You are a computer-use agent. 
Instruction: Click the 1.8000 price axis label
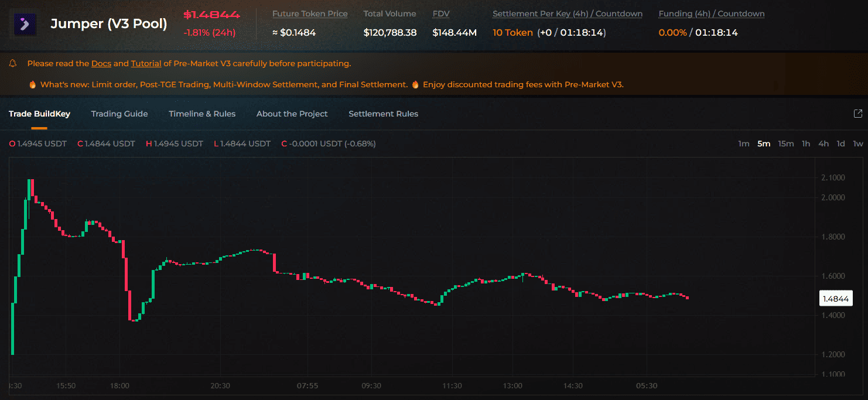pyautogui.click(x=833, y=237)
